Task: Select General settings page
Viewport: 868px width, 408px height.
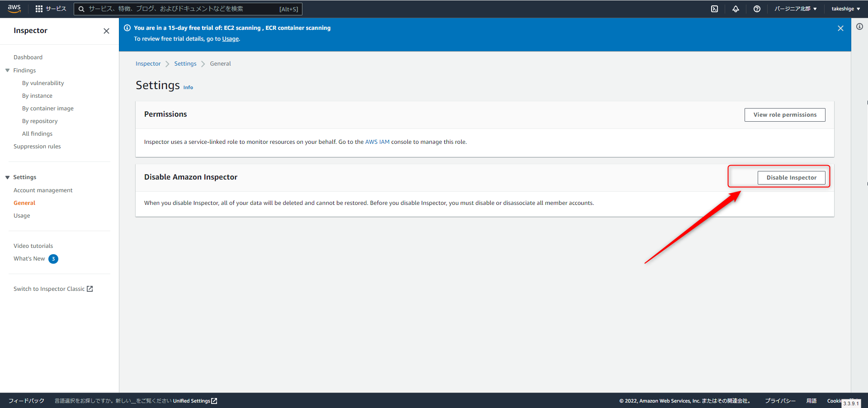Action: 24,203
